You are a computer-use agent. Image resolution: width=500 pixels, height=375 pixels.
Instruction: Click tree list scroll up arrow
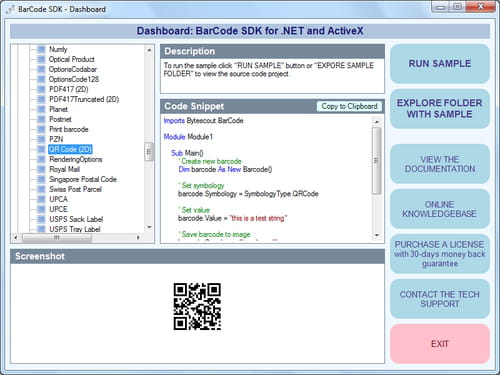pyautogui.click(x=149, y=50)
